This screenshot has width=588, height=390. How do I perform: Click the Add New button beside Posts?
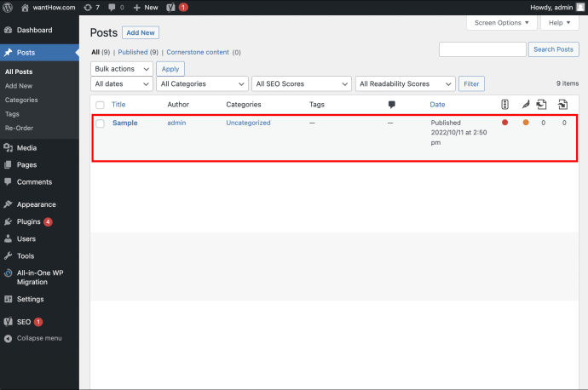(141, 32)
